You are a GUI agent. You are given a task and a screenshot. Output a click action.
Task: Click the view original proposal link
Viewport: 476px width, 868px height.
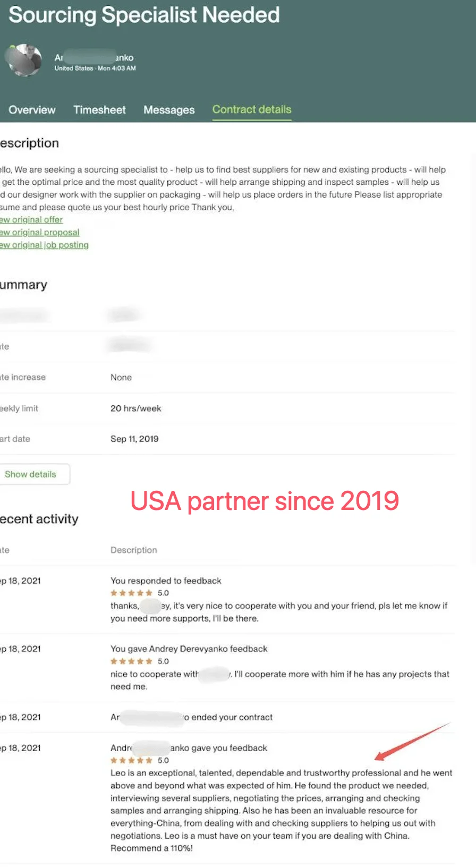[x=40, y=233]
